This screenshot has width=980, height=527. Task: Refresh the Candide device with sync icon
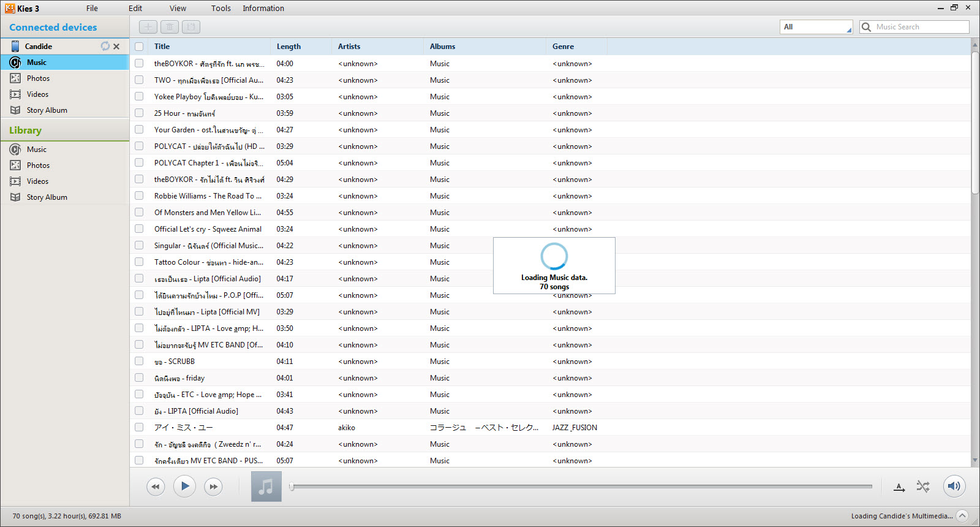pos(105,46)
